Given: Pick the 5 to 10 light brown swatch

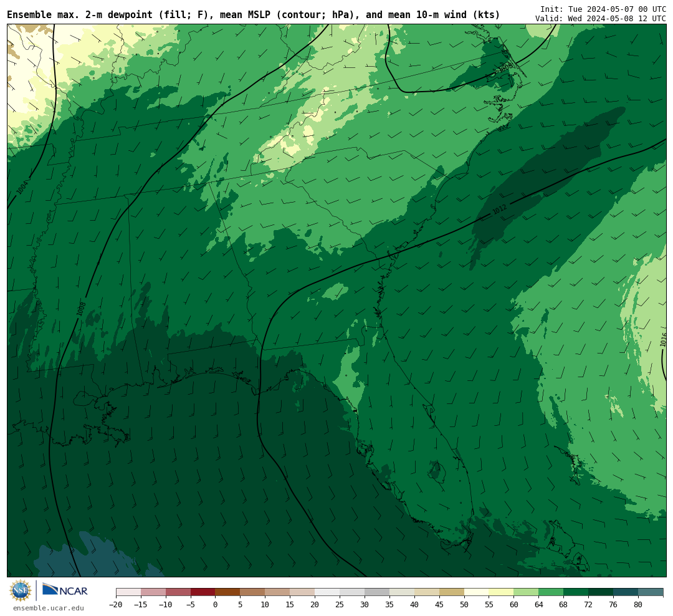Looking at the screenshot, I should [253, 592].
